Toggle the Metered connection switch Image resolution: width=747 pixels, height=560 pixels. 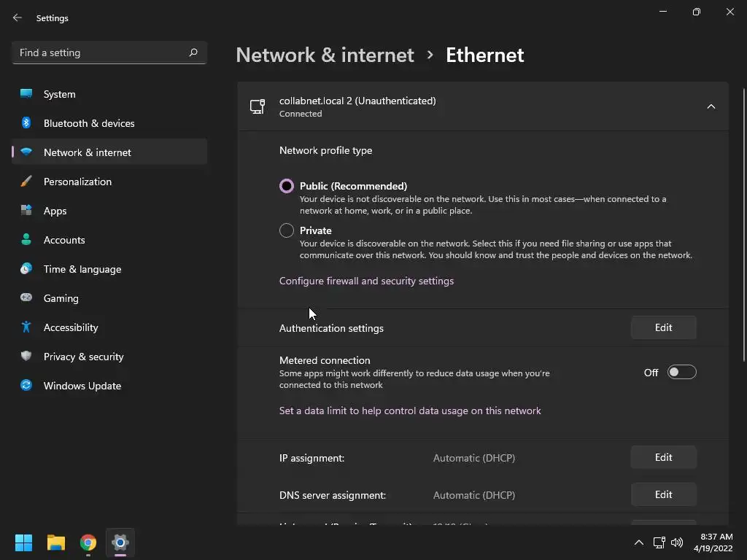[x=682, y=373]
